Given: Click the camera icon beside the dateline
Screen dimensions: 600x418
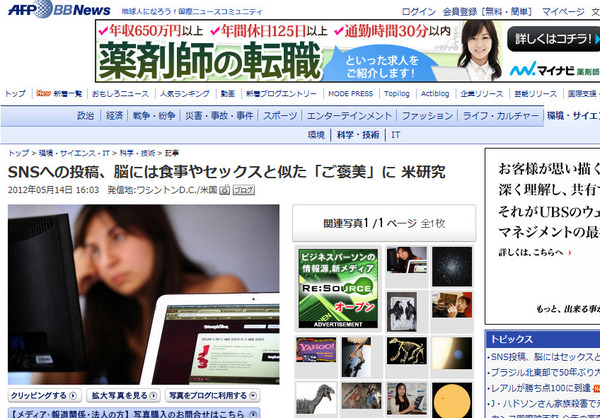Looking at the screenshot, I should [225, 190].
